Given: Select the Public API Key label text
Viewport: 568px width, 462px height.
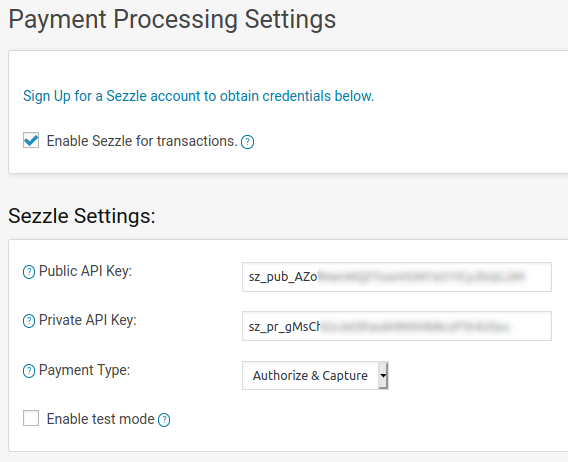Looking at the screenshot, I should click(x=85, y=271).
